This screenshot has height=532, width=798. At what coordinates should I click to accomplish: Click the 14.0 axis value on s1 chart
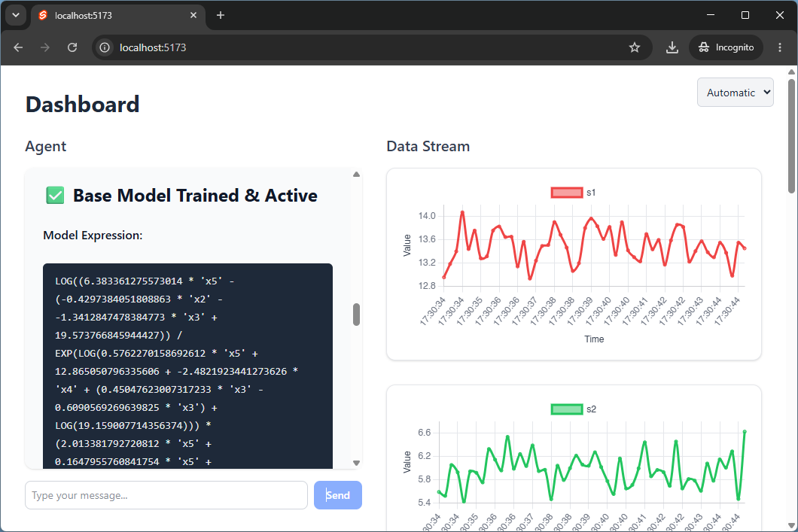coord(427,216)
